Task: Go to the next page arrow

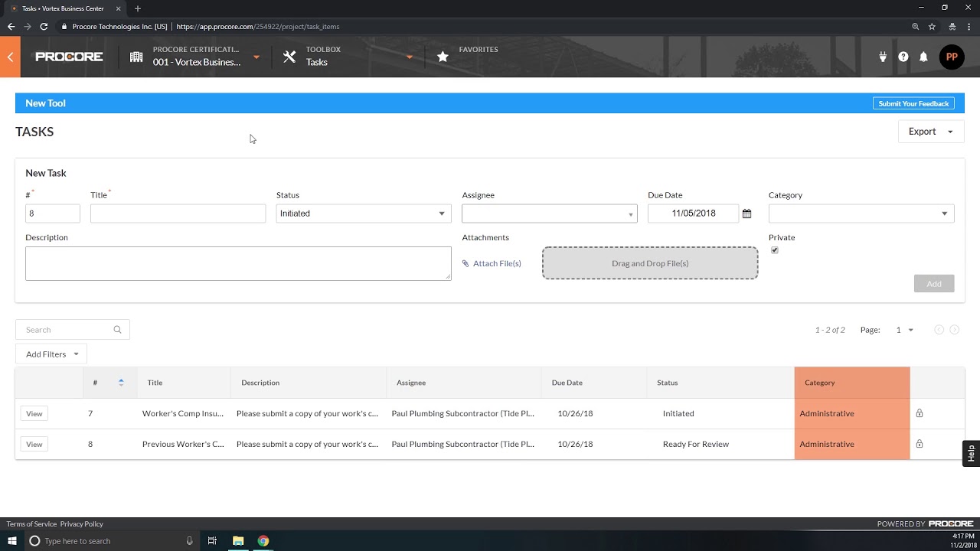Action: tap(955, 330)
